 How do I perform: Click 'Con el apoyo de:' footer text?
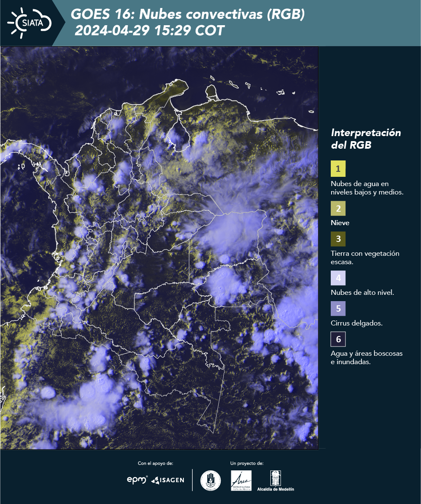click(x=155, y=463)
